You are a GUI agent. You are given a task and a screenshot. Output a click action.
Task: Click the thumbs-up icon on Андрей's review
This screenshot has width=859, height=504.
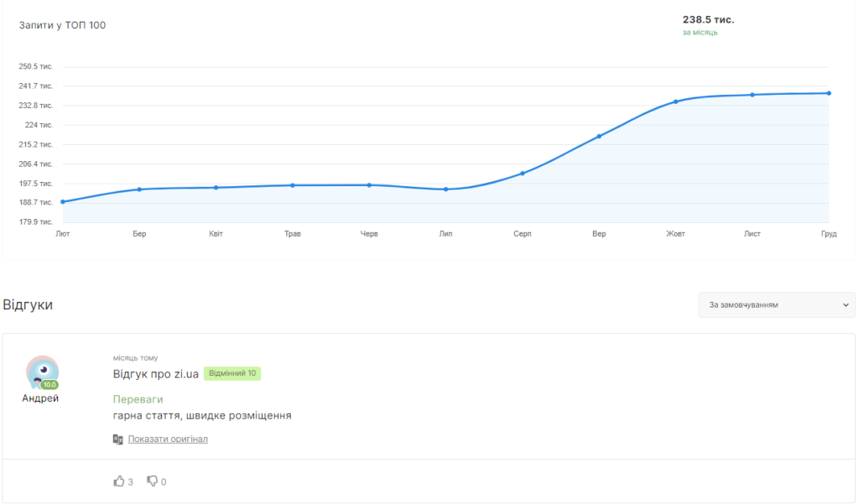pos(118,481)
